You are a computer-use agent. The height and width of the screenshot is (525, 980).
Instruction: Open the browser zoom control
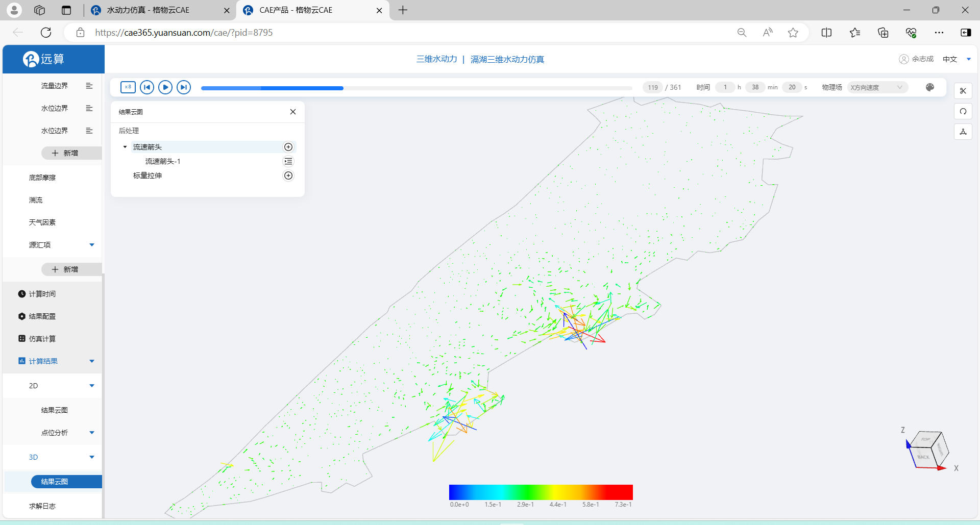[742, 33]
